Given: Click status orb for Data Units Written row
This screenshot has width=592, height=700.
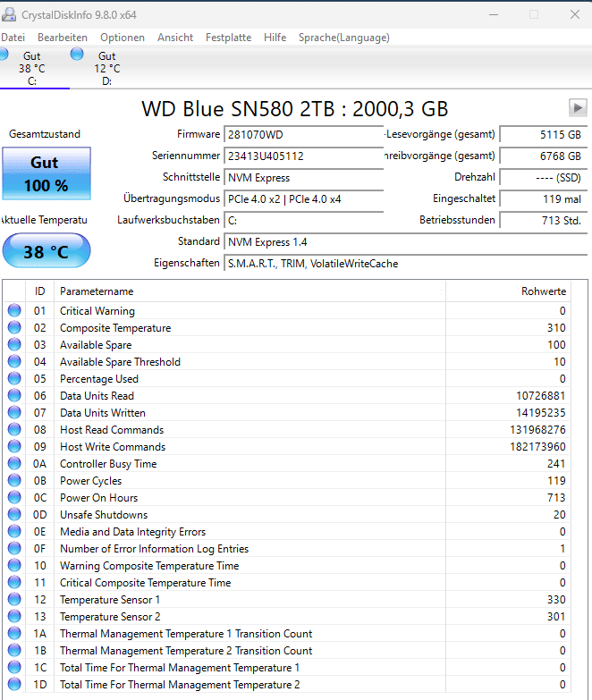Looking at the screenshot, I should (x=14, y=412).
